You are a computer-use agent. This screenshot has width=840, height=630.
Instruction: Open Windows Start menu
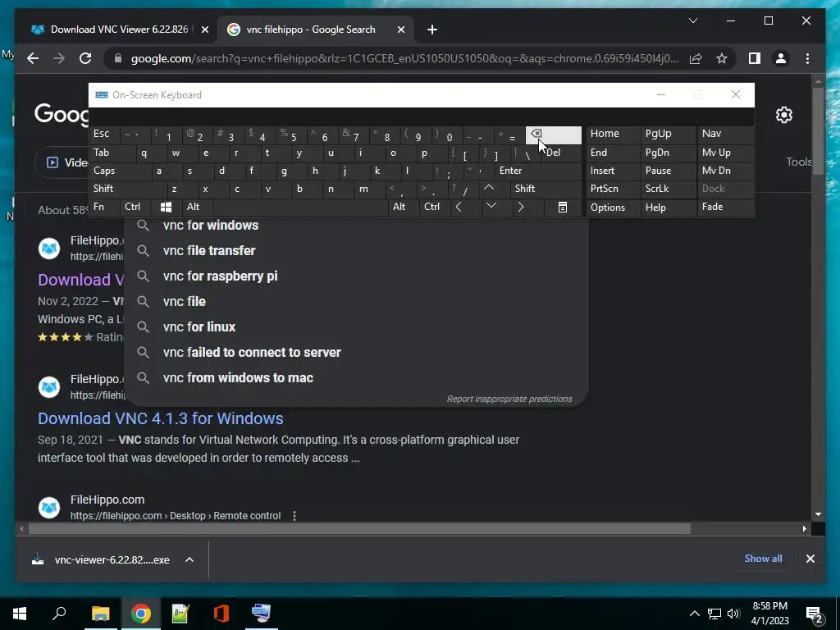tap(20, 614)
